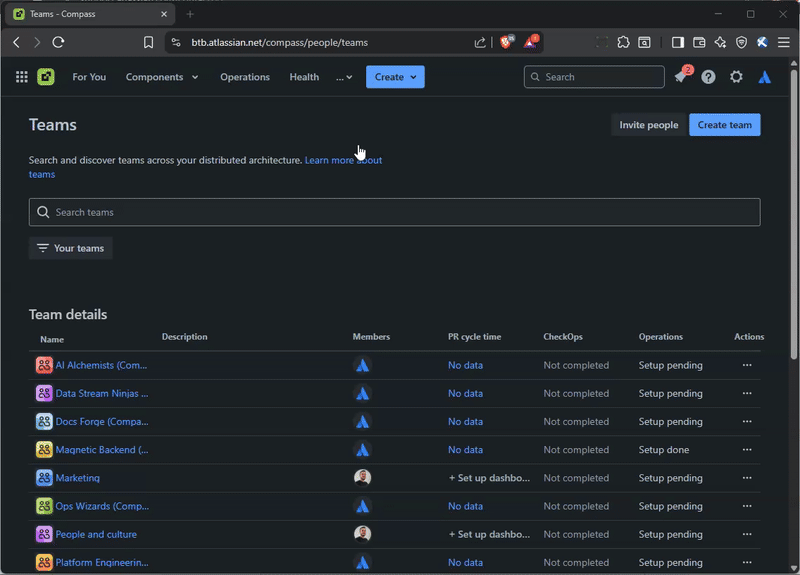Click the Brave rewards triangle icon
The height and width of the screenshot is (575, 800).
(x=530, y=42)
